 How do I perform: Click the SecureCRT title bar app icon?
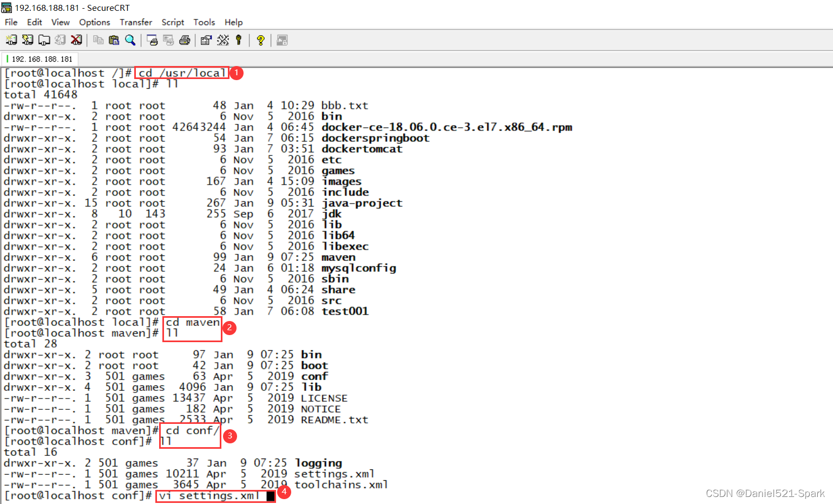click(x=6, y=8)
